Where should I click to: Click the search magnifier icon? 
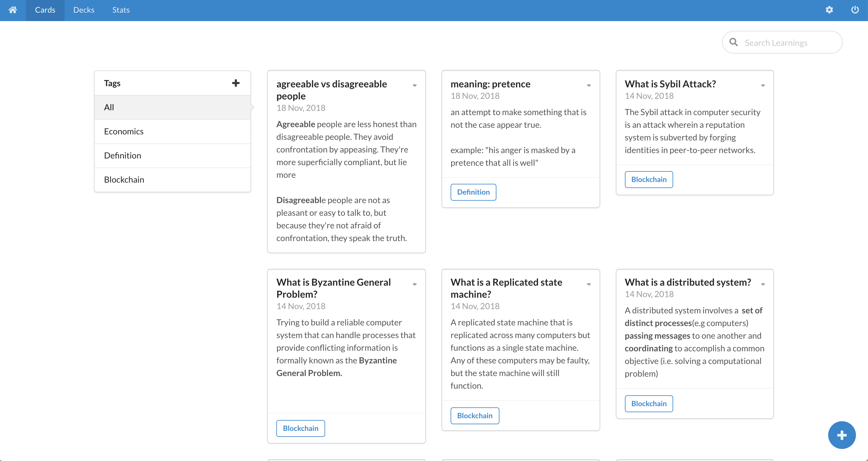pos(733,42)
